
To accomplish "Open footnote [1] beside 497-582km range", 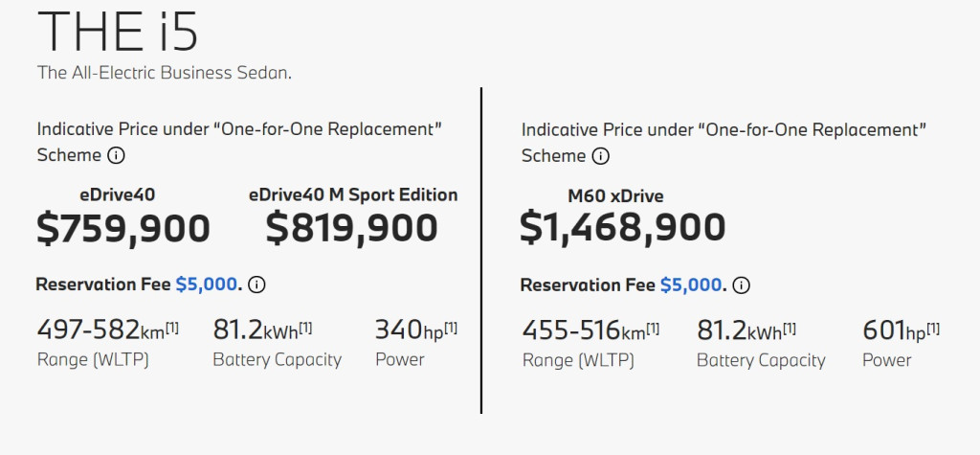I will click(172, 328).
